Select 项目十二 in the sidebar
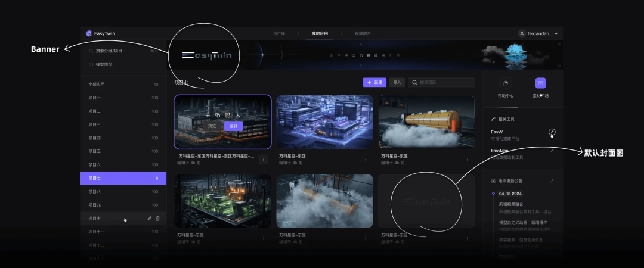 click(x=123, y=245)
